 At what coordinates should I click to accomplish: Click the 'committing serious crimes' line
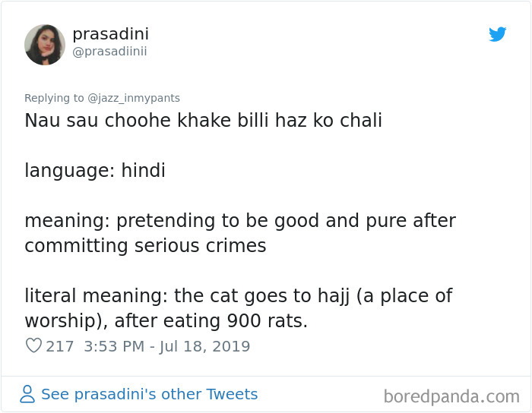(145, 246)
